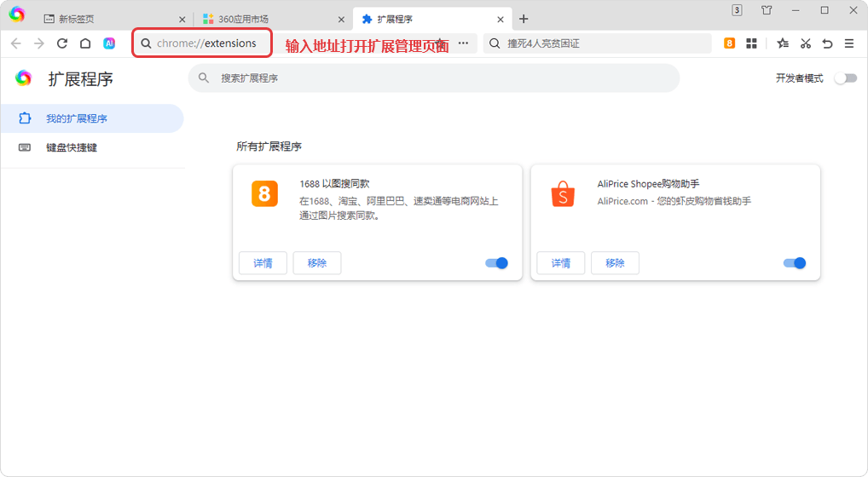868x477 pixels.
Task: Click the 1688 extension icon in toolbar
Action: (729, 43)
